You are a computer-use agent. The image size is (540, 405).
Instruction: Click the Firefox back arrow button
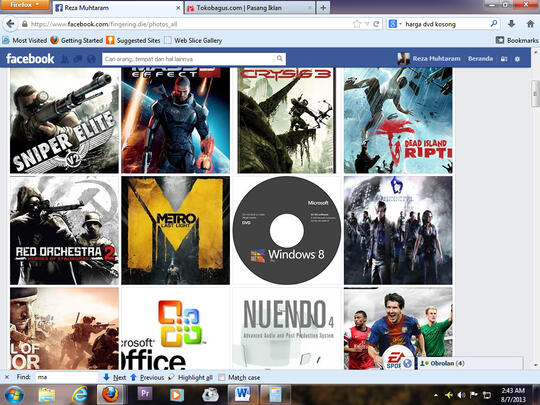point(10,24)
